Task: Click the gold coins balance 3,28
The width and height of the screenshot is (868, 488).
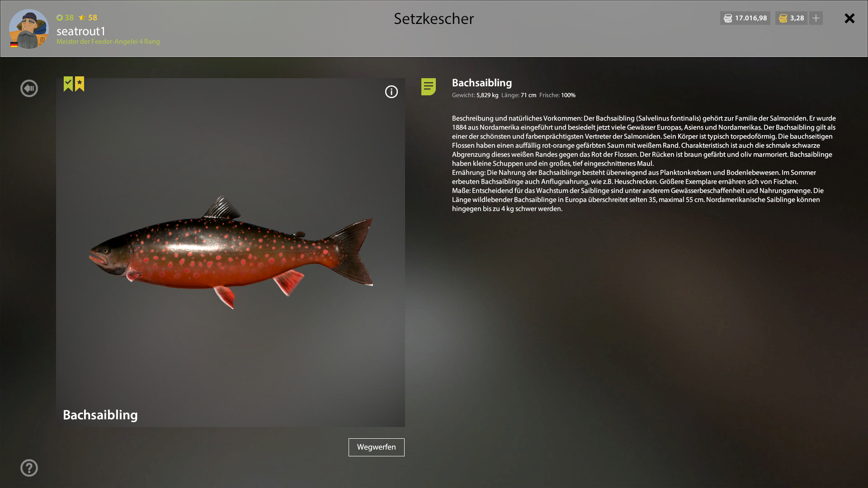Action: [x=791, y=18]
